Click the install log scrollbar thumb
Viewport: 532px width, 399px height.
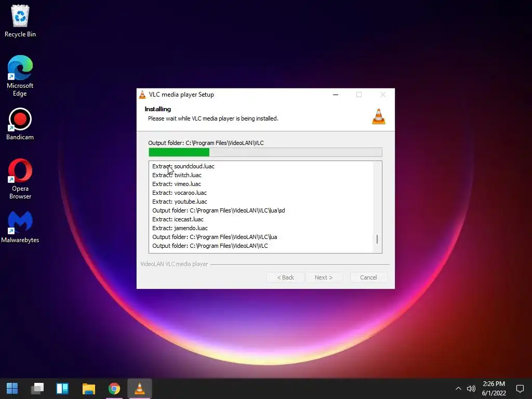377,239
